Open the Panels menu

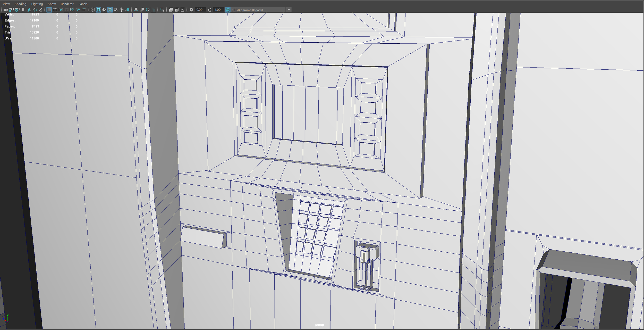(83, 4)
